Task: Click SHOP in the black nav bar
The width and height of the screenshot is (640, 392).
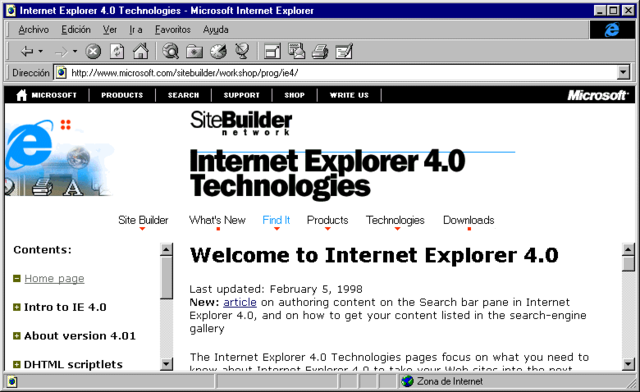Action: pos(294,95)
